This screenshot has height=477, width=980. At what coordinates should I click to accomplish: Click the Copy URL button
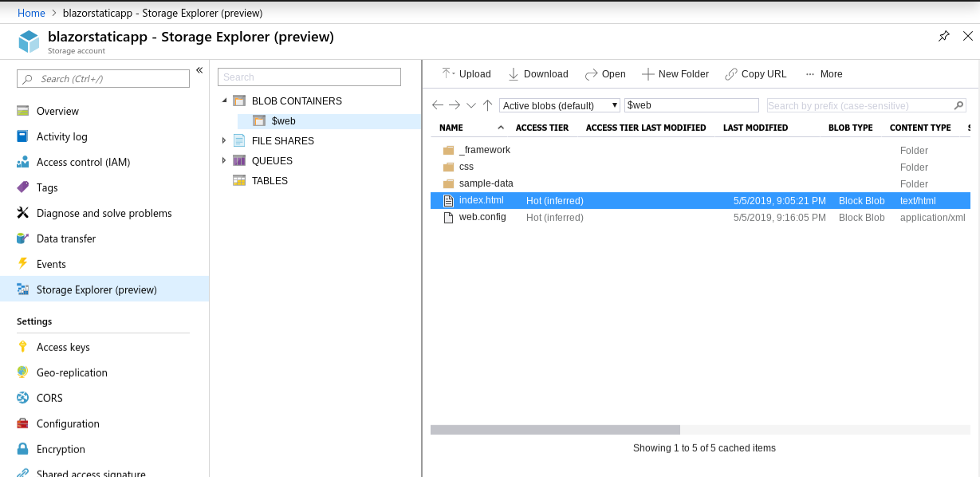coord(756,74)
